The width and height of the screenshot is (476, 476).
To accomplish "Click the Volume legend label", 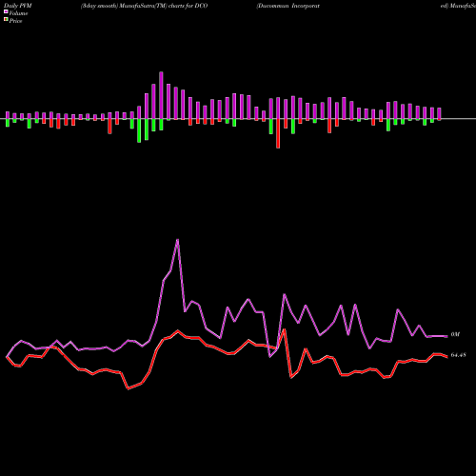I will (18, 13).
